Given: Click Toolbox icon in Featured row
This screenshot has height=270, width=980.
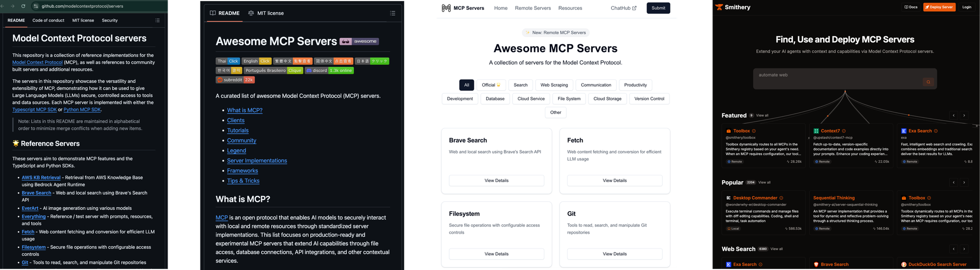Looking at the screenshot, I should click(729, 131).
